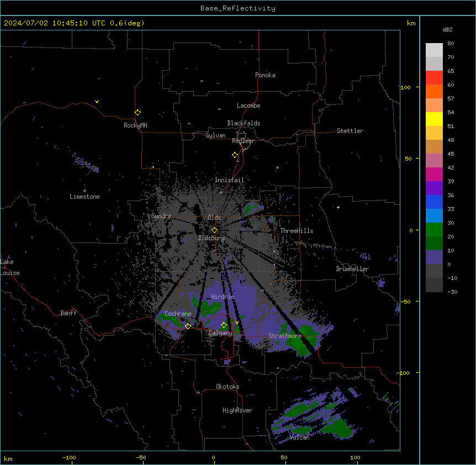Click the ThreeHills town label

(x=297, y=231)
